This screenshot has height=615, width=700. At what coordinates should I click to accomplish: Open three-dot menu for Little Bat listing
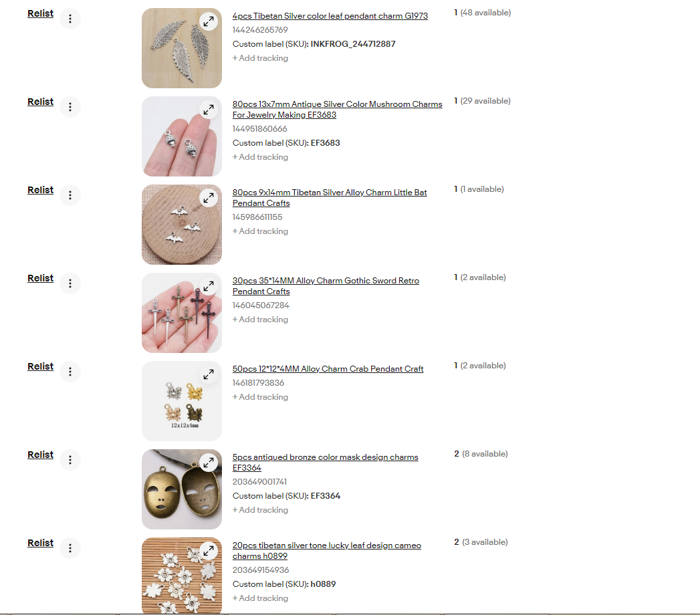coord(70,195)
